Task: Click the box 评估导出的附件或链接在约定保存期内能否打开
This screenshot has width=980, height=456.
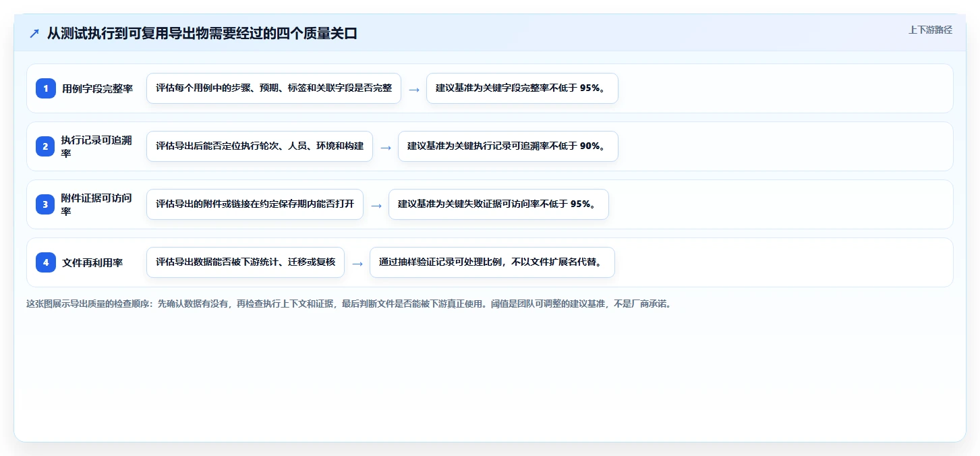Action: [x=255, y=204]
